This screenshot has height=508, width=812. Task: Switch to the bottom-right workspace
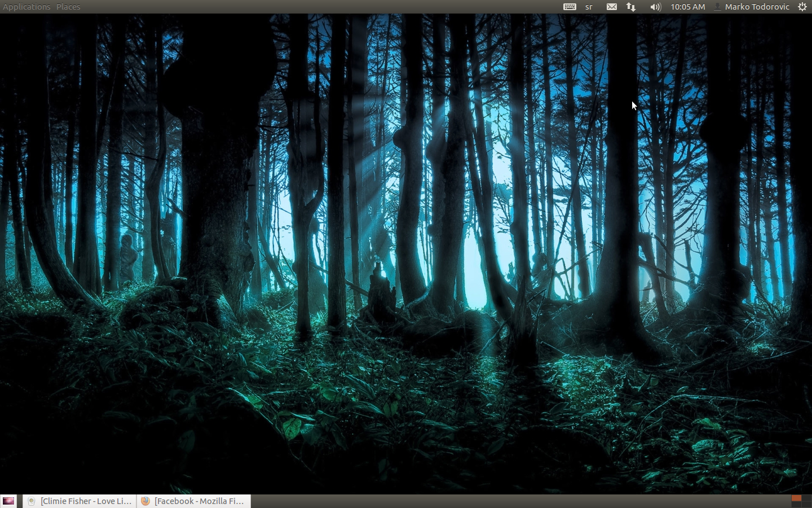806,505
